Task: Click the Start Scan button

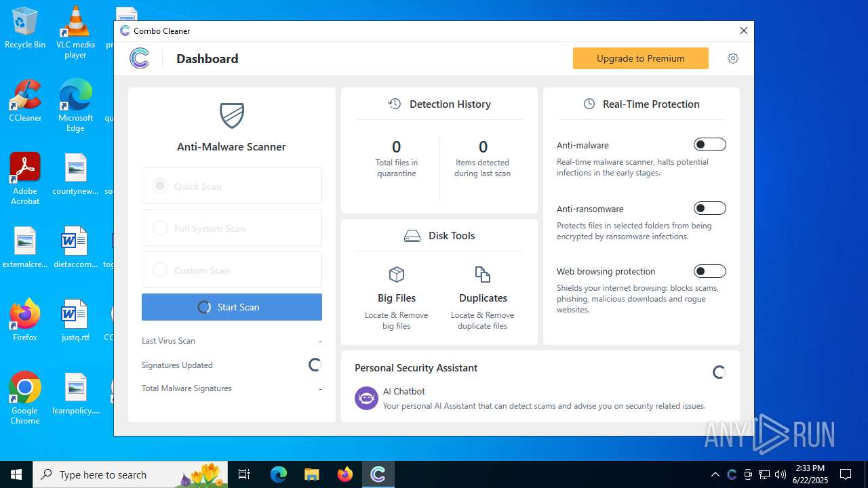Action: (x=232, y=307)
